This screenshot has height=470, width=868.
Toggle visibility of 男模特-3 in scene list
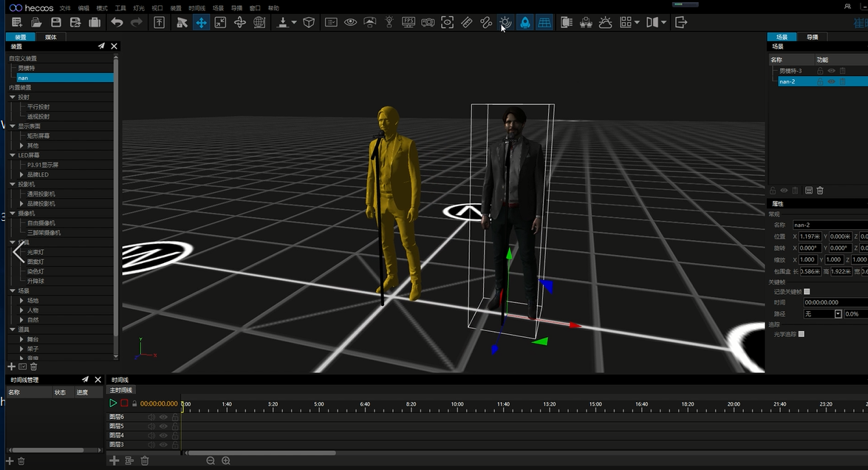(831, 71)
